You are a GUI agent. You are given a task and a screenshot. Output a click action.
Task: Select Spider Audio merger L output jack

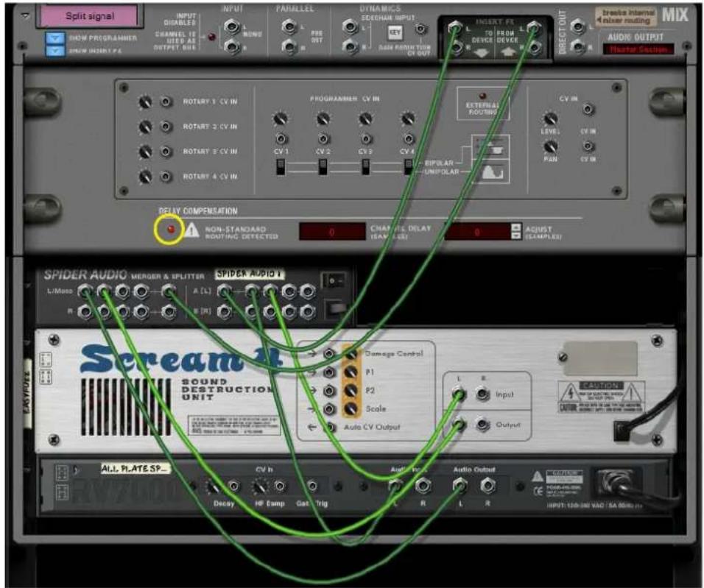click(169, 292)
